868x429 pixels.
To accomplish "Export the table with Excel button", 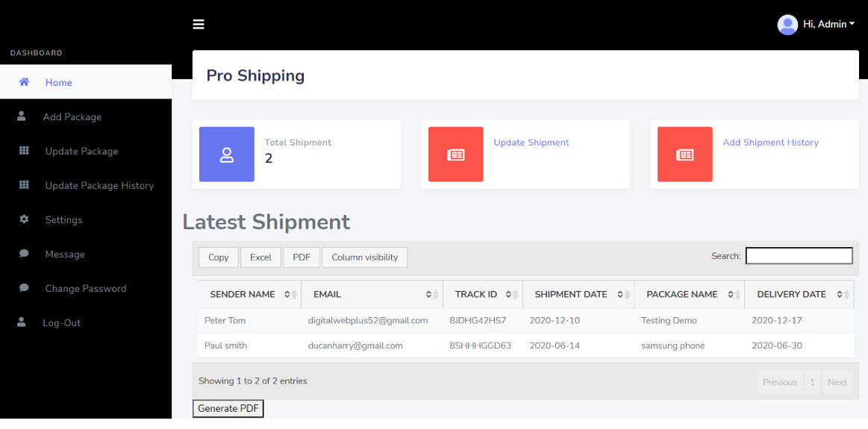I will tap(260, 257).
